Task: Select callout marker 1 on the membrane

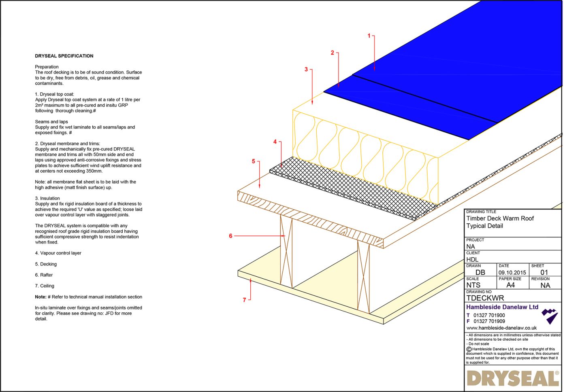Action: pos(369,36)
